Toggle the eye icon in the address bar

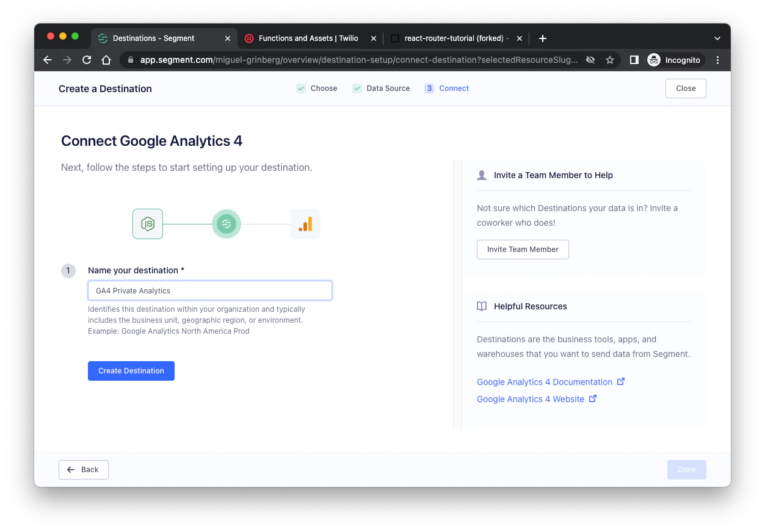click(x=590, y=60)
